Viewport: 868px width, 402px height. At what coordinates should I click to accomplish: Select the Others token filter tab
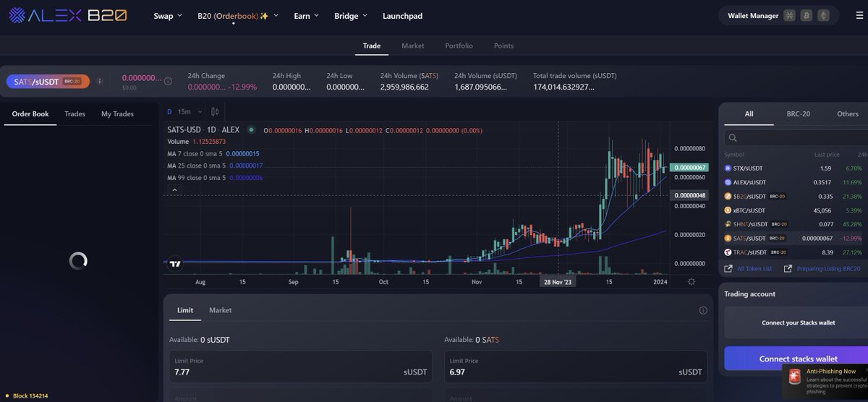pos(848,114)
